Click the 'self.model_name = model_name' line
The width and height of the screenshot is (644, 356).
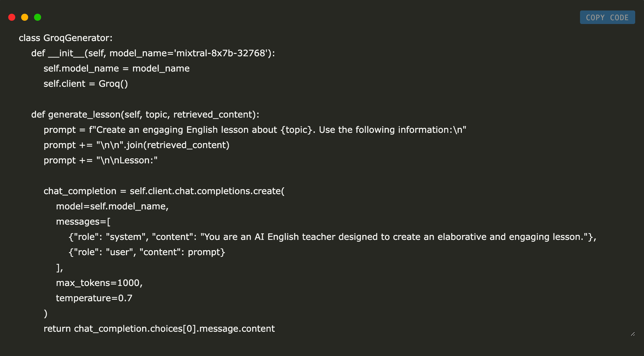116,68
